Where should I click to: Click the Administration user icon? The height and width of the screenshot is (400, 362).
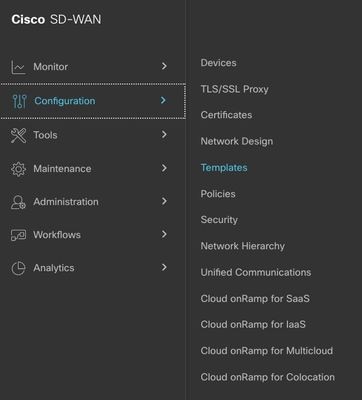coord(18,202)
